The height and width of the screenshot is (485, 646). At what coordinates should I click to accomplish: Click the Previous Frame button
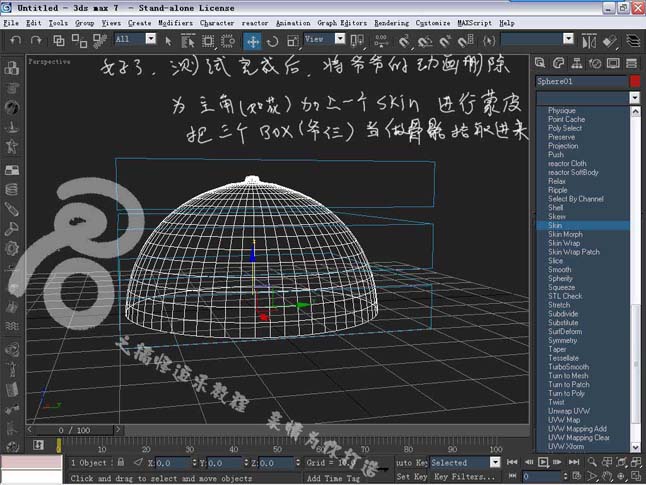pyautogui.click(x=528, y=462)
